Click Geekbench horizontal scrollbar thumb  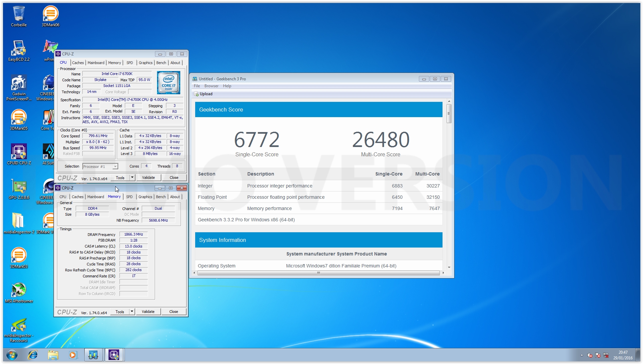click(318, 273)
